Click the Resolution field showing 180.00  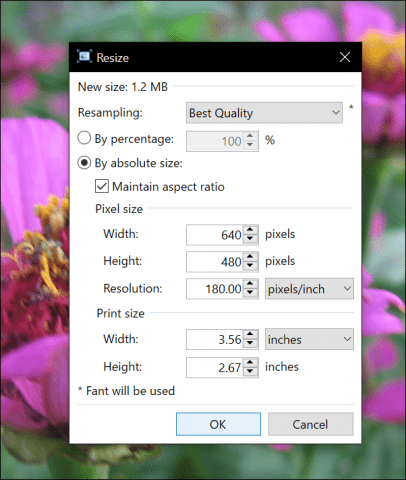point(215,289)
